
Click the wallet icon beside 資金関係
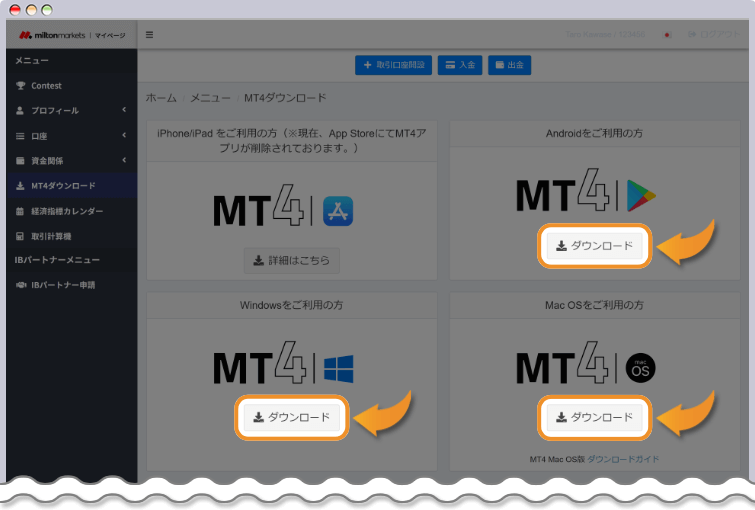tap(20, 161)
